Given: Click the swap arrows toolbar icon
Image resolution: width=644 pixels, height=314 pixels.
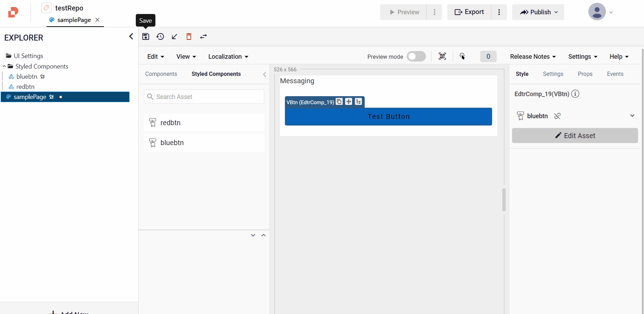Looking at the screenshot, I should click(203, 37).
